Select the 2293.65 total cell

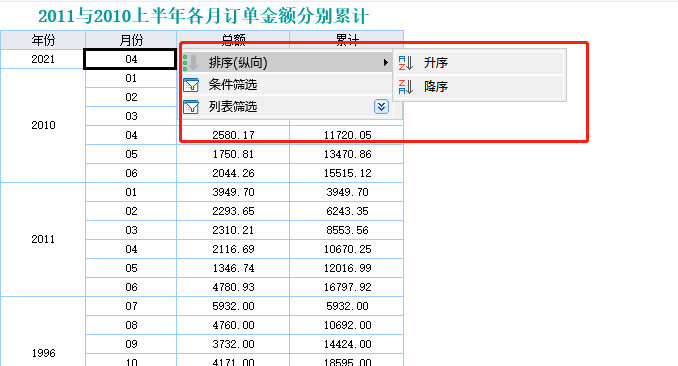pos(233,211)
